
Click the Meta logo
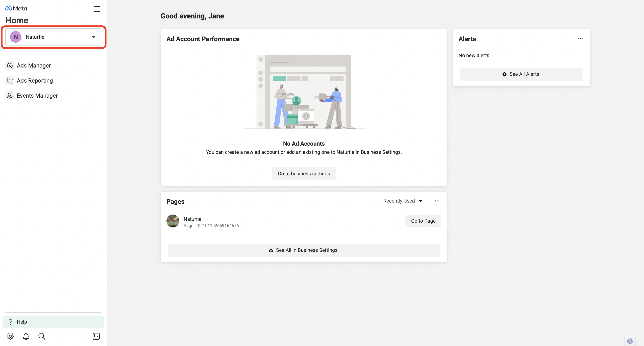click(16, 8)
